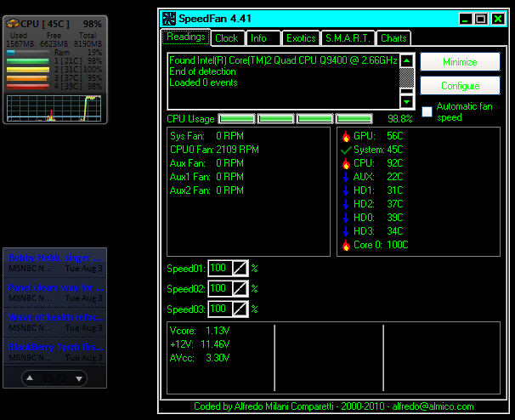Click the Sys Fan: 0 RPM reading
The height and width of the screenshot is (420, 515).
point(207,136)
